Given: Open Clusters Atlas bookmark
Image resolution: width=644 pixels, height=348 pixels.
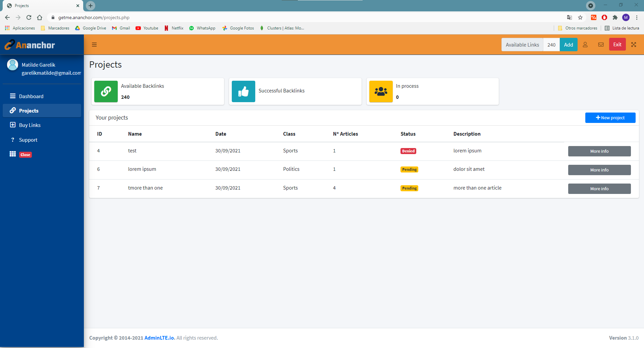Looking at the screenshot, I should [x=282, y=28].
